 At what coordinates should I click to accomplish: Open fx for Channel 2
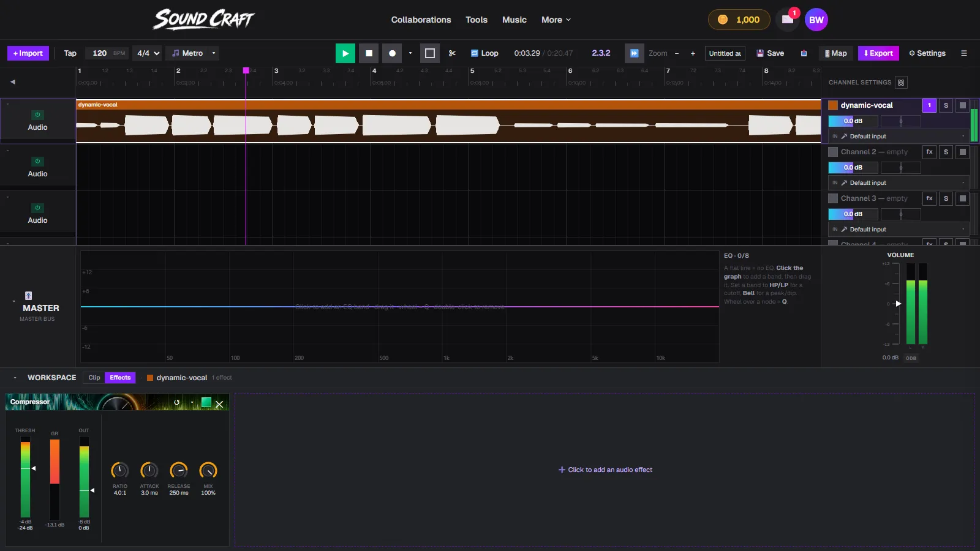(929, 152)
